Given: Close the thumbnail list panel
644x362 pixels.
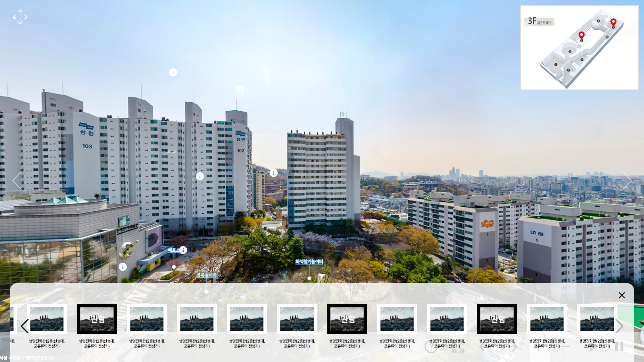Looking at the screenshot, I should [x=622, y=295].
